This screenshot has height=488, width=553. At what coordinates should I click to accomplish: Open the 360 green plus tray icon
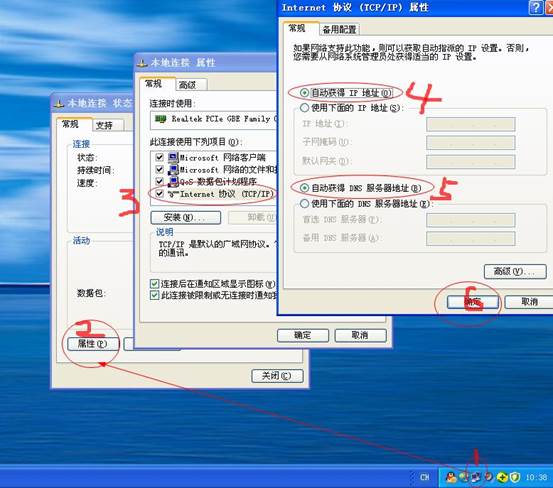pos(502,477)
